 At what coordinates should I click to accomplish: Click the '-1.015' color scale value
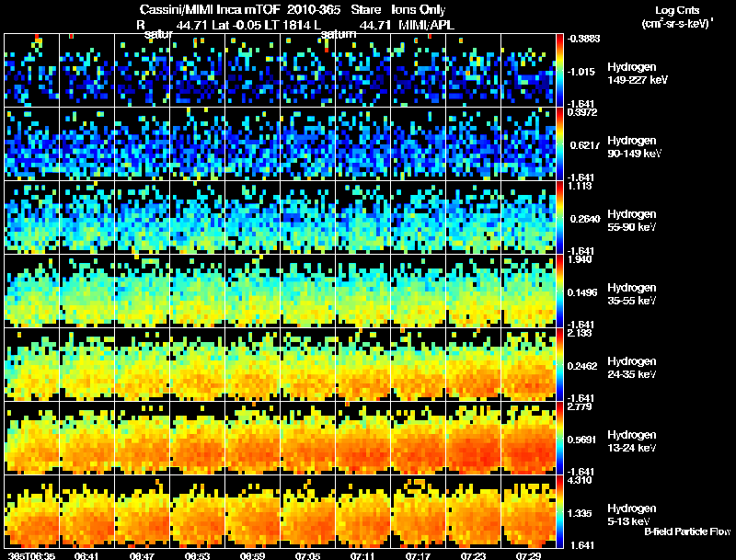[581, 72]
